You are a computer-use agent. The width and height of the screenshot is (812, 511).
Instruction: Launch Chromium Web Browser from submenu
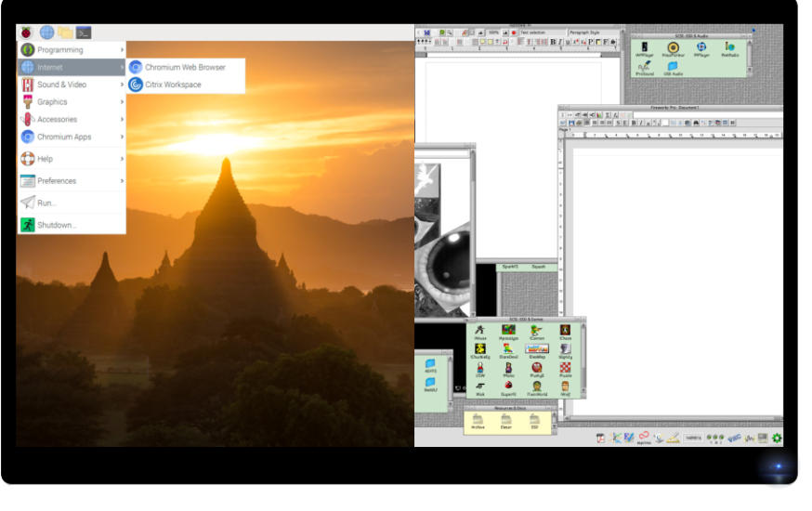point(186,67)
